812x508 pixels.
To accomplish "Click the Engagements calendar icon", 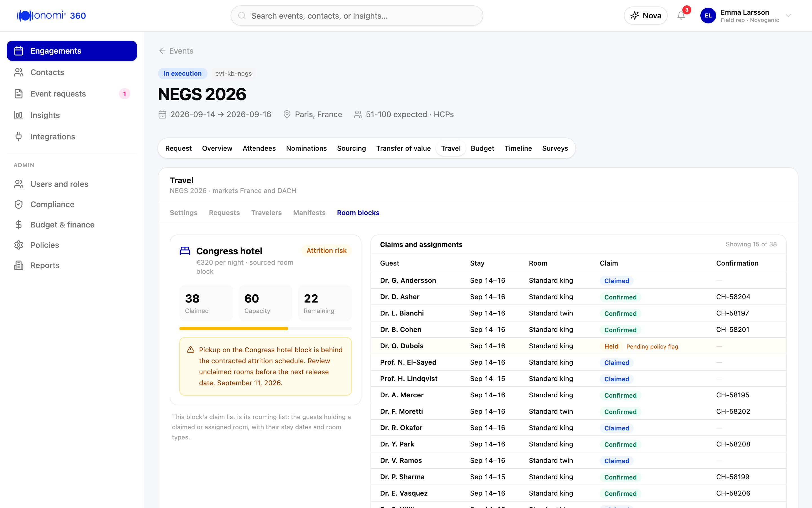I will 19,51.
